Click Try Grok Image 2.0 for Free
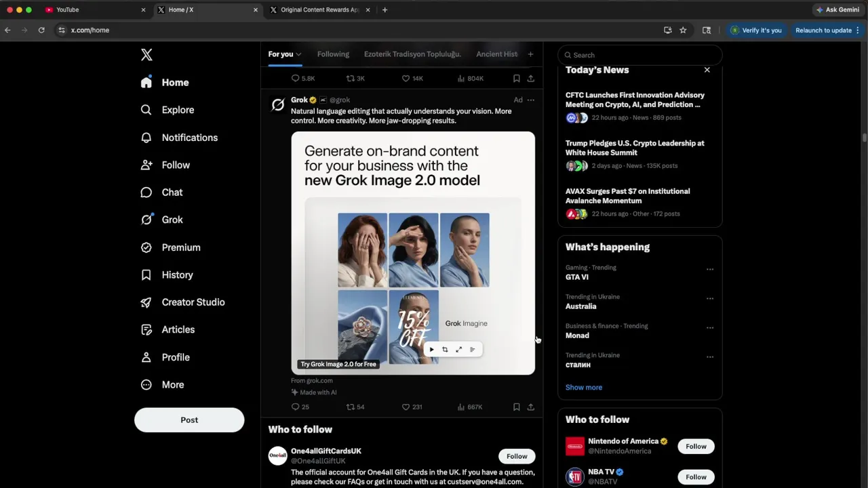The width and height of the screenshot is (868, 488). tap(338, 364)
